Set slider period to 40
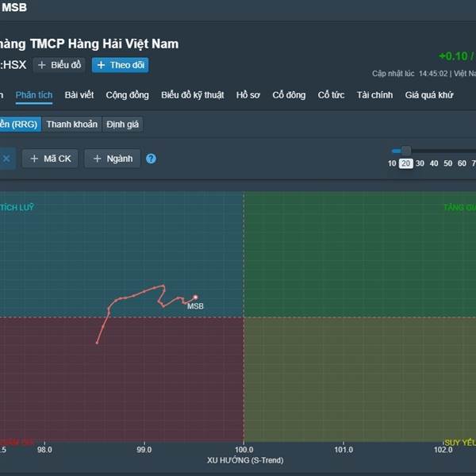The height and width of the screenshot is (476, 476). 434,163
